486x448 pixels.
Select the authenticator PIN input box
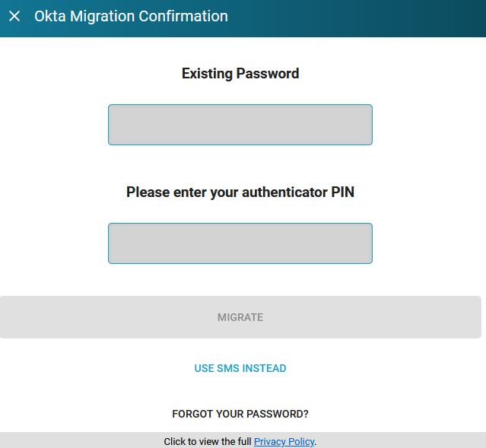[x=240, y=243]
